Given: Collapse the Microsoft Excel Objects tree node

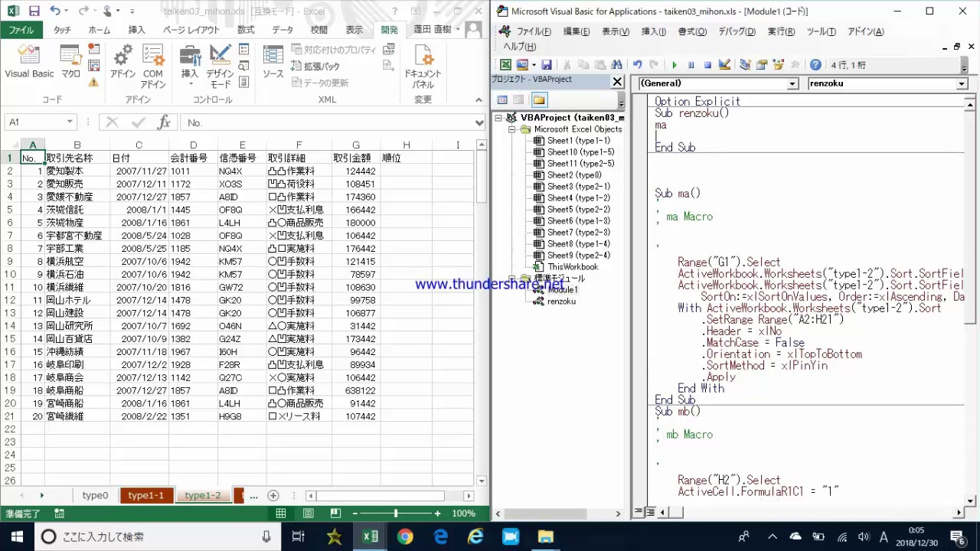Looking at the screenshot, I should pos(513,129).
